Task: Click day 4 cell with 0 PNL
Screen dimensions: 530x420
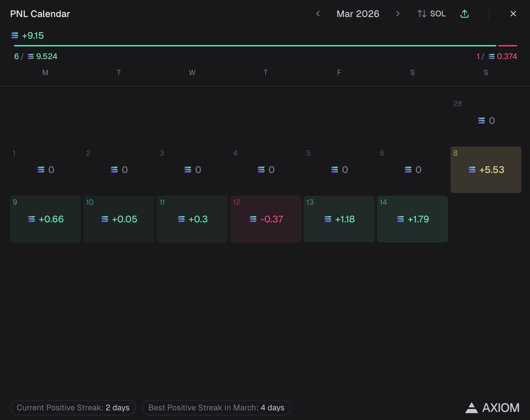Action: tap(265, 170)
